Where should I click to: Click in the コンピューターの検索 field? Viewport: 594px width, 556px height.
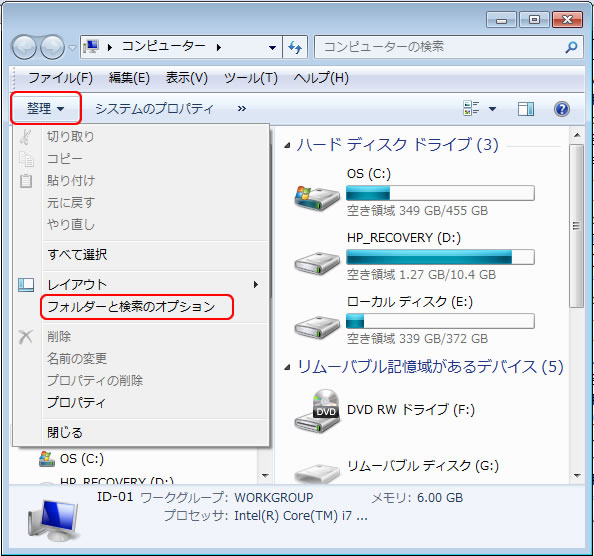click(x=439, y=47)
